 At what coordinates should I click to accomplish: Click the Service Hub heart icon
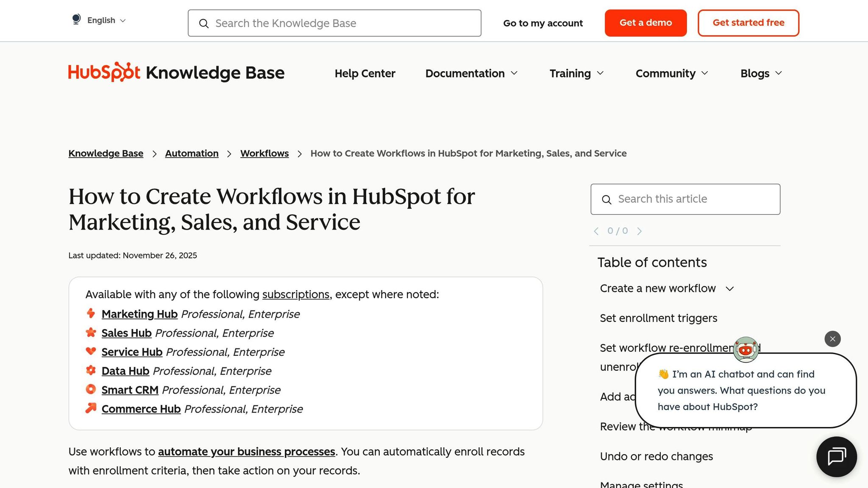[91, 351]
